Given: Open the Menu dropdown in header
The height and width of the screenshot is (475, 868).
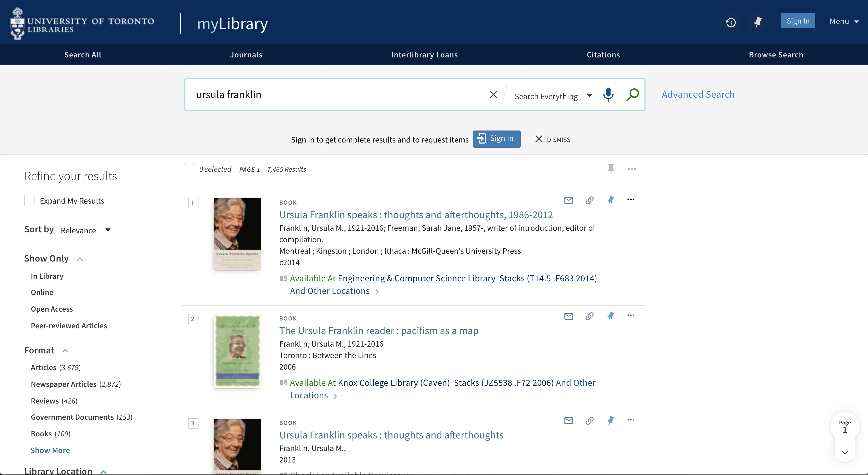Looking at the screenshot, I should click(844, 22).
